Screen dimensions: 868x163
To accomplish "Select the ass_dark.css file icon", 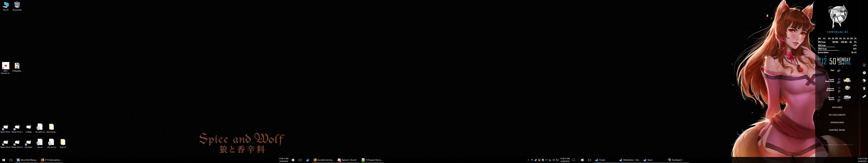I will (40, 129).
